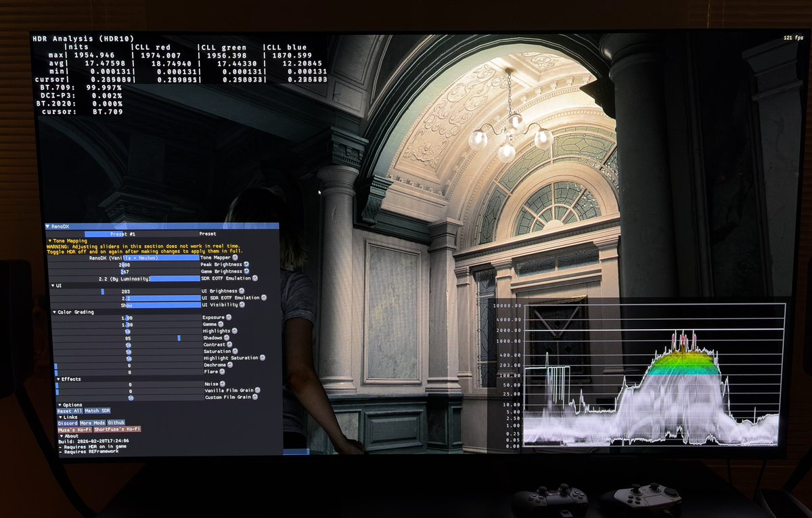Collapse the Color Grading section
The width and height of the screenshot is (812, 518).
(54, 311)
